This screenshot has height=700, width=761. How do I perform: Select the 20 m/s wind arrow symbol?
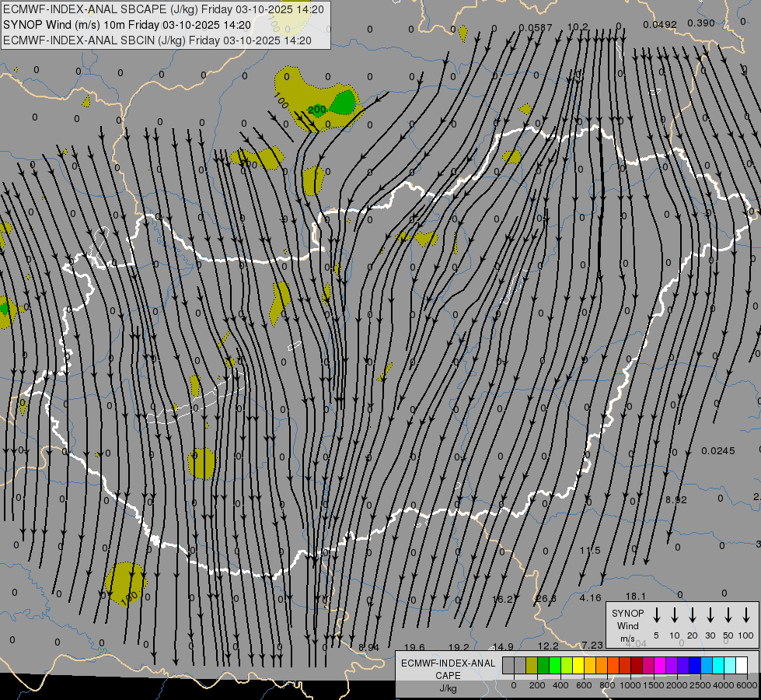point(693,615)
